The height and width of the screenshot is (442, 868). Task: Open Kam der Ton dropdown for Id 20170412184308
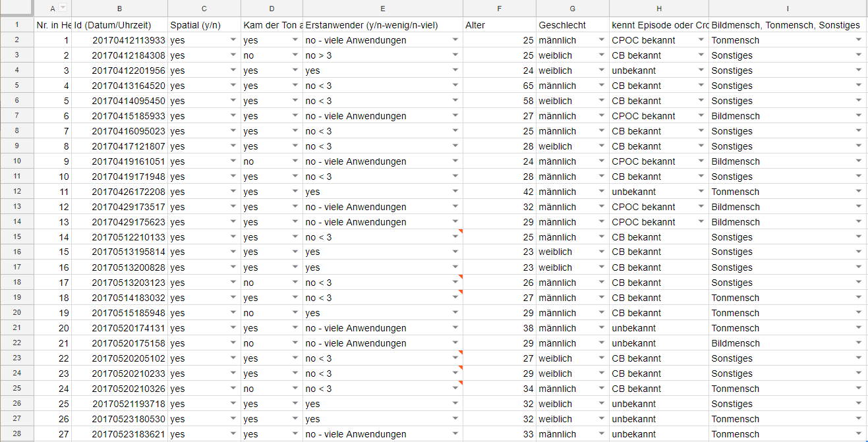295,55
